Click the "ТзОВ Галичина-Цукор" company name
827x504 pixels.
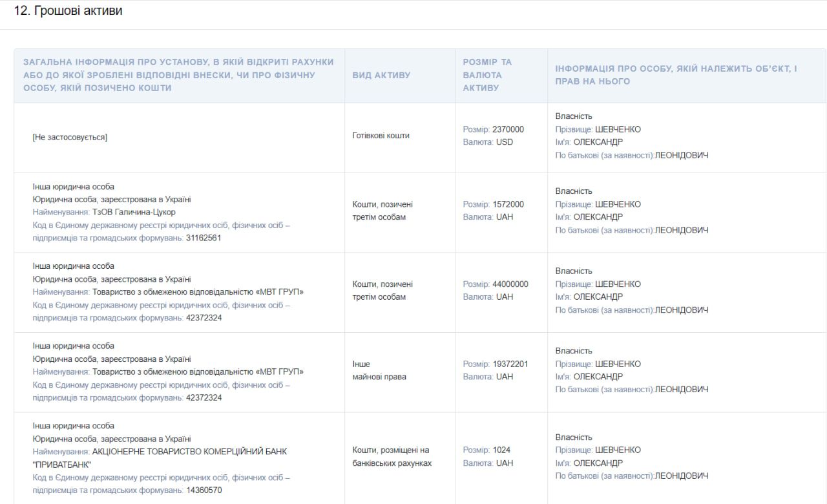coord(134,212)
